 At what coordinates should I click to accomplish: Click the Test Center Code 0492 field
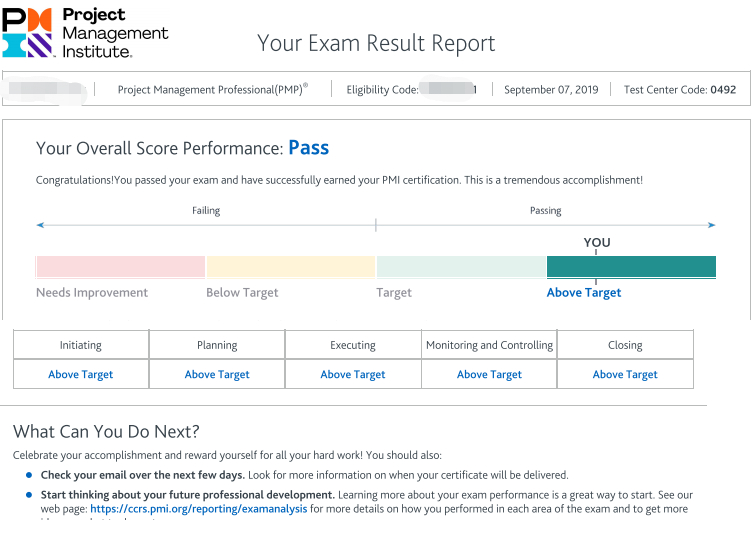679,90
